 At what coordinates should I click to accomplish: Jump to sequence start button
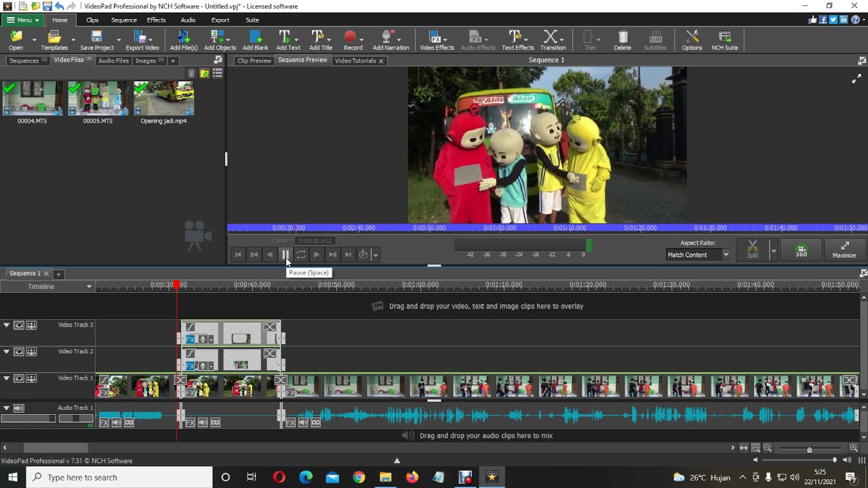(238, 255)
